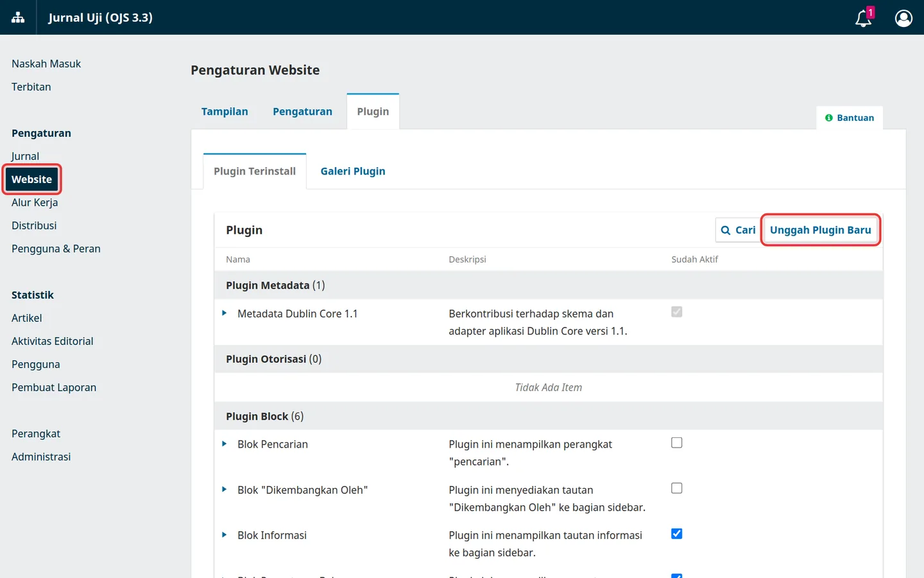Viewport: 924px width, 578px height.
Task: Open Artikel statistics
Action: click(x=26, y=318)
